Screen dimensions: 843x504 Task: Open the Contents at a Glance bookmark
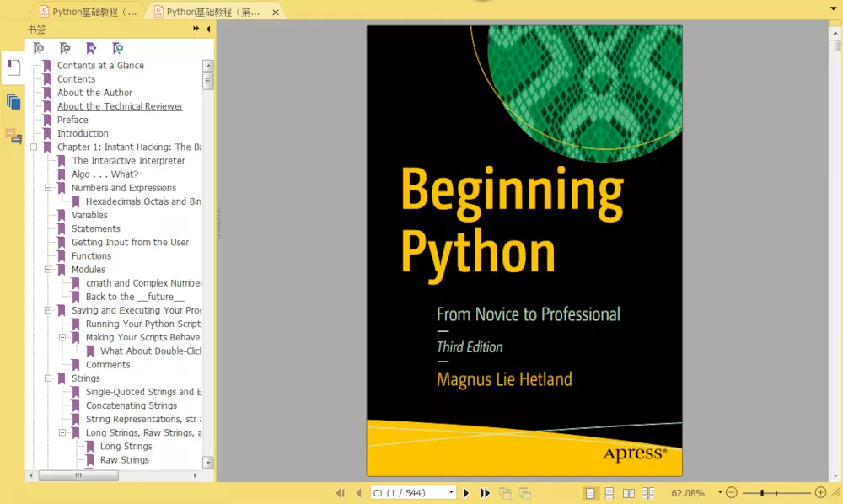[x=100, y=65]
